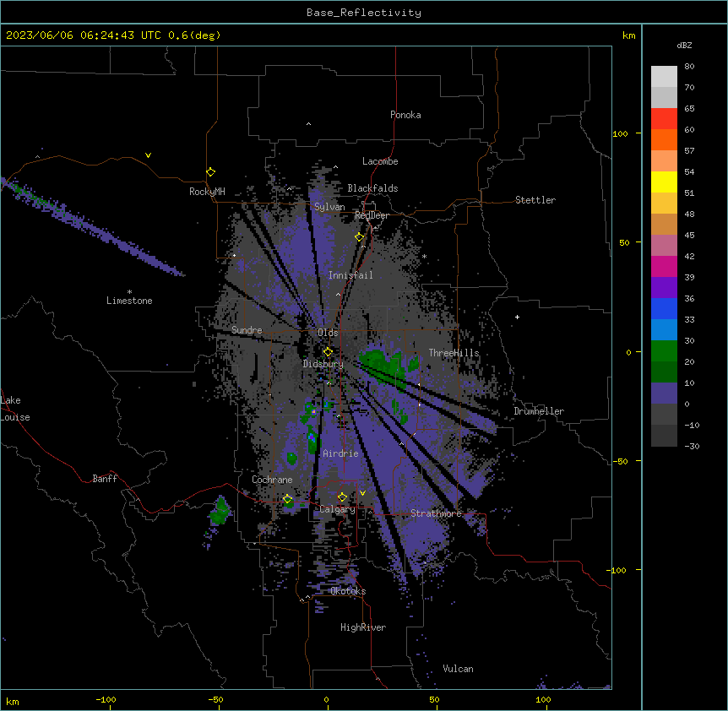The height and width of the screenshot is (711, 728).
Task: Select the Didsbury label
Action: (323, 364)
